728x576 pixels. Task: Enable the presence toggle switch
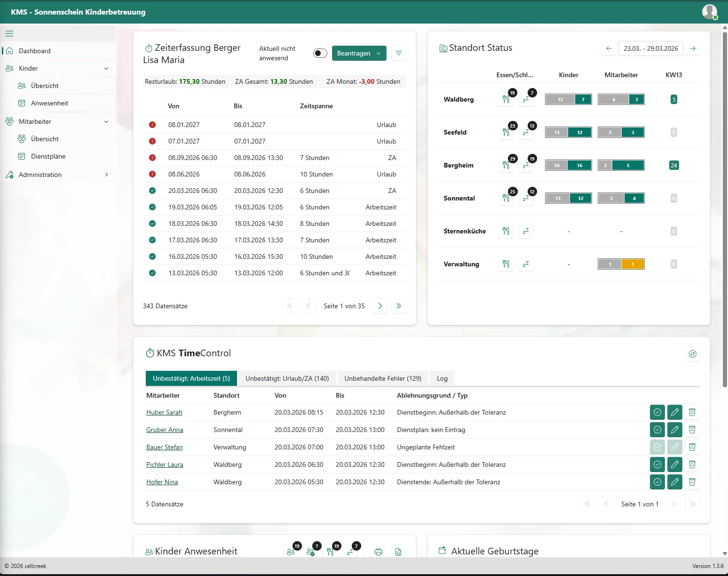(320, 53)
